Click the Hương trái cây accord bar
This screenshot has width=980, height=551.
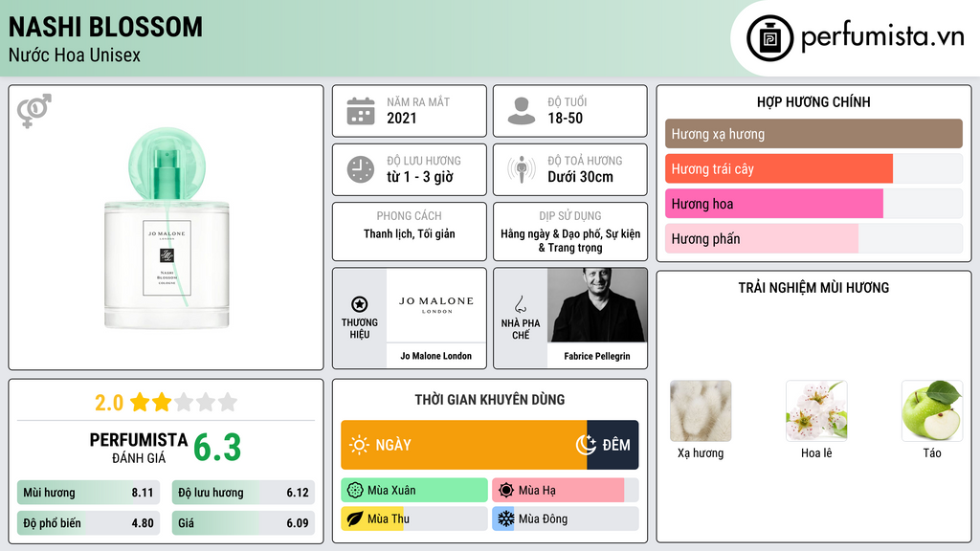pos(813,168)
